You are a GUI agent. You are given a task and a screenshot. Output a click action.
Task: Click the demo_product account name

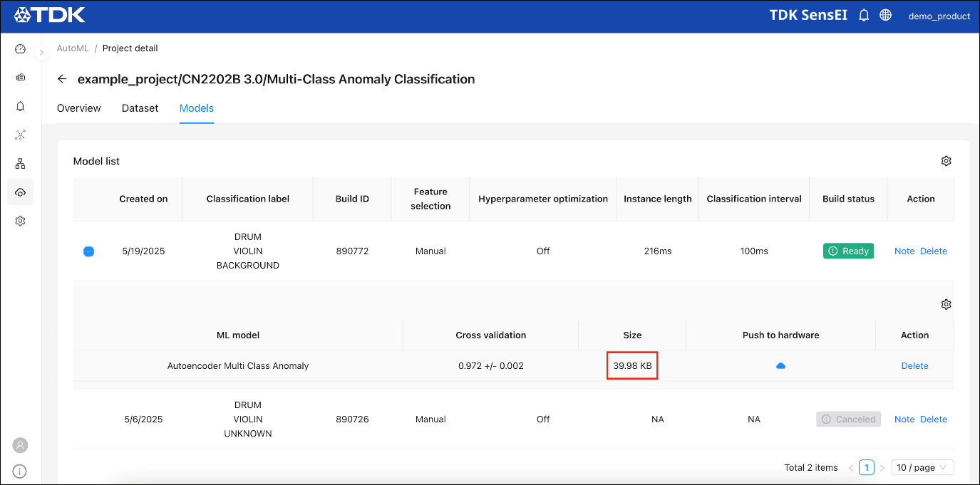click(939, 16)
